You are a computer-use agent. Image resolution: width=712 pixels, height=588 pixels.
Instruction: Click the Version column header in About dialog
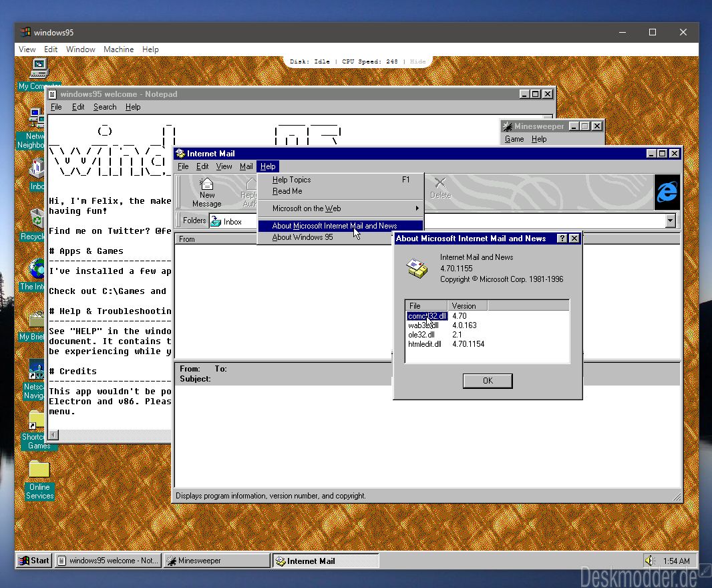click(468, 306)
